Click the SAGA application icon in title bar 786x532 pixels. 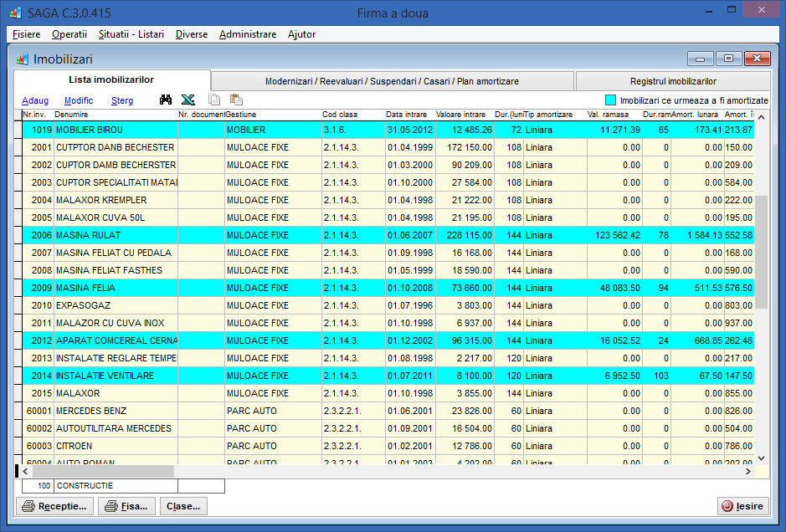[x=14, y=13]
